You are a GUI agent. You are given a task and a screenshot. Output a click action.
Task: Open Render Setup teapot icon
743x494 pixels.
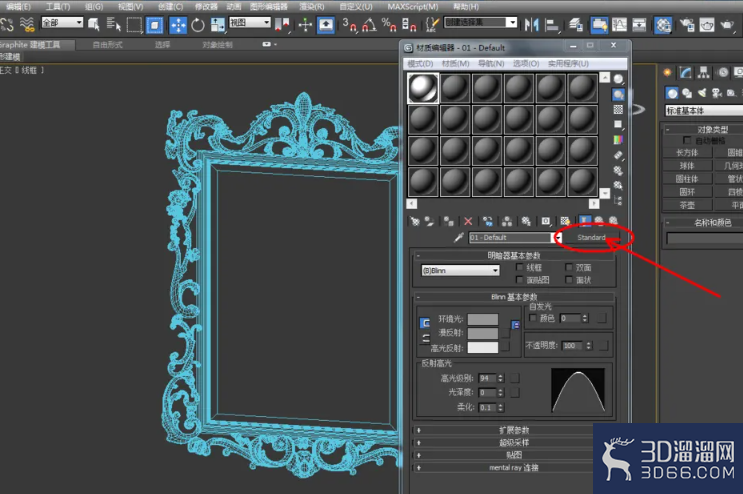(687, 25)
